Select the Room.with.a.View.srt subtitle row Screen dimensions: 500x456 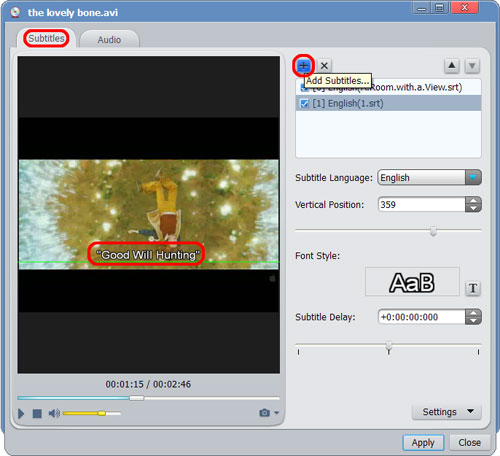pos(388,87)
